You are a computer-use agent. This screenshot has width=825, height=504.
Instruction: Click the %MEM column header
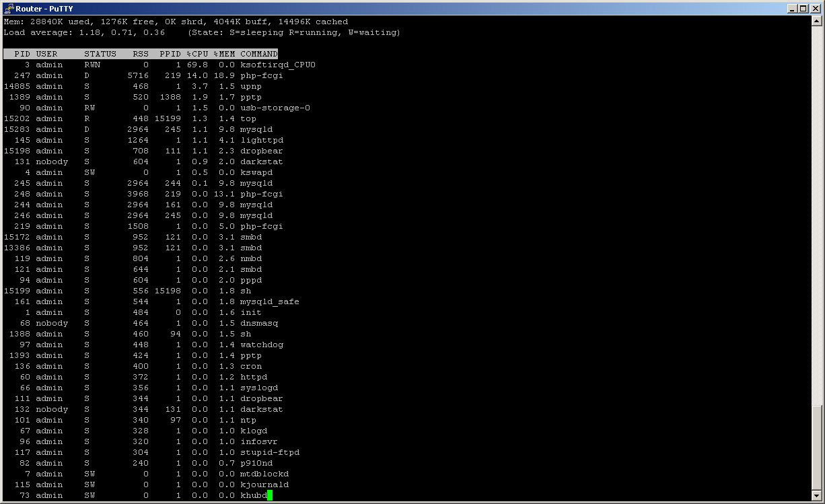[224, 54]
